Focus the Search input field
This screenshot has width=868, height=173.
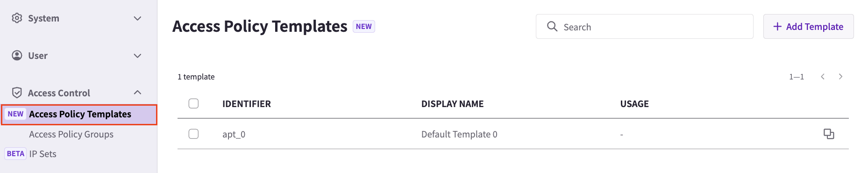tap(644, 26)
